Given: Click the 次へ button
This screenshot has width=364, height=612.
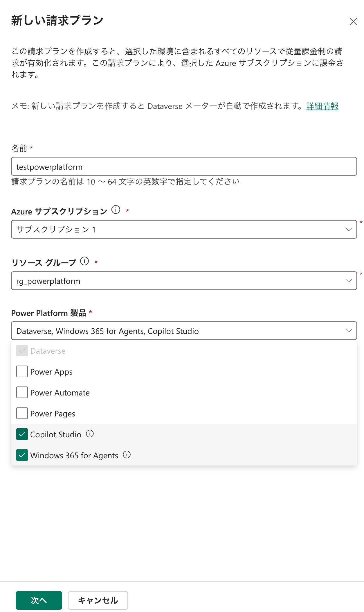Looking at the screenshot, I should point(39,600).
